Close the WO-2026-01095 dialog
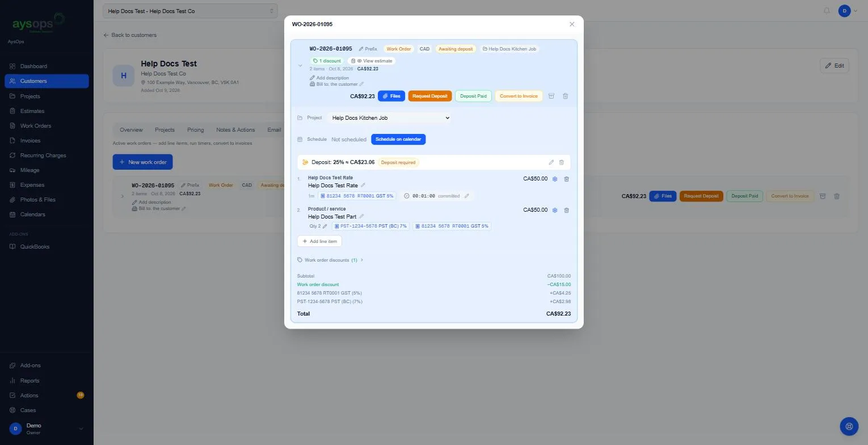The width and height of the screenshot is (868, 445). coord(572,24)
